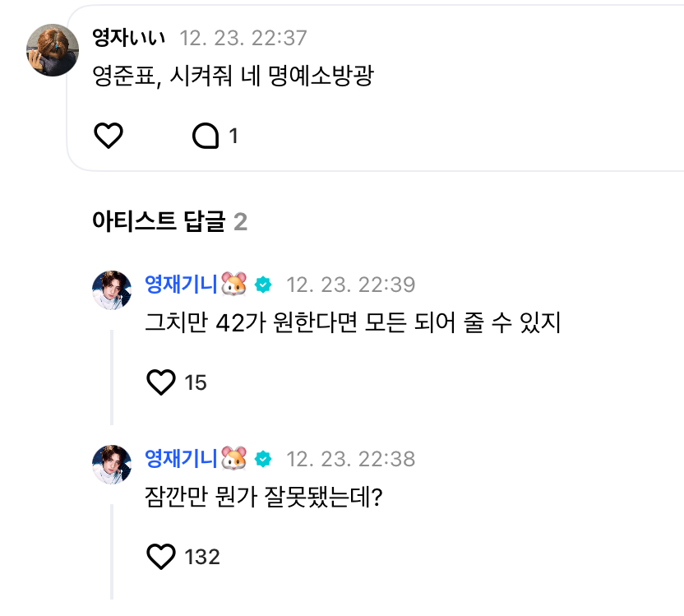The width and height of the screenshot is (684, 616).
Task: Open 영자いい's profile picture
Action: coord(52,50)
